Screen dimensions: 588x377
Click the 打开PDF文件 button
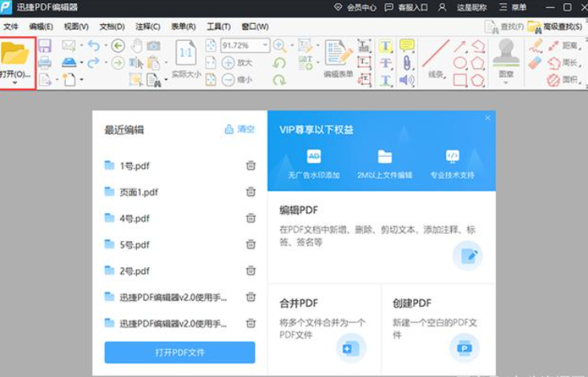pos(179,352)
